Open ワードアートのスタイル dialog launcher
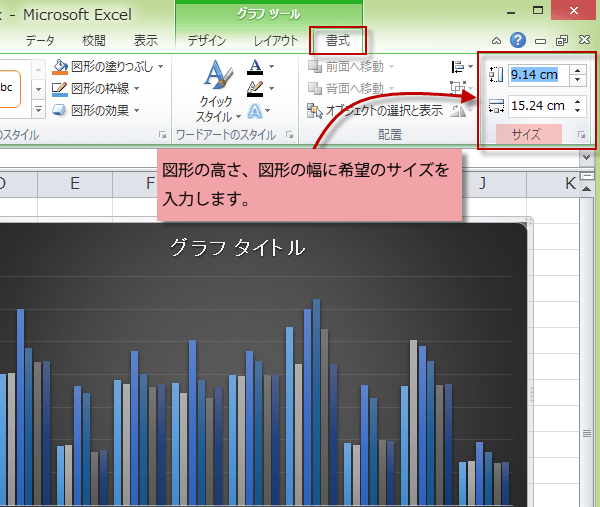 290,135
